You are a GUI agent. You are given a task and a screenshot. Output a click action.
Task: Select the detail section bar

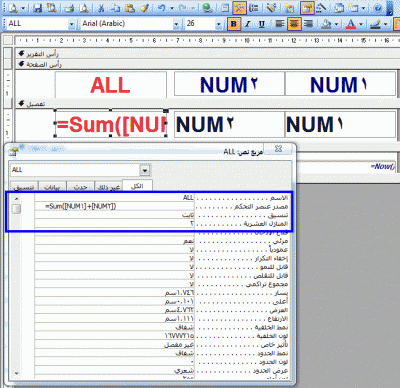click(207, 104)
